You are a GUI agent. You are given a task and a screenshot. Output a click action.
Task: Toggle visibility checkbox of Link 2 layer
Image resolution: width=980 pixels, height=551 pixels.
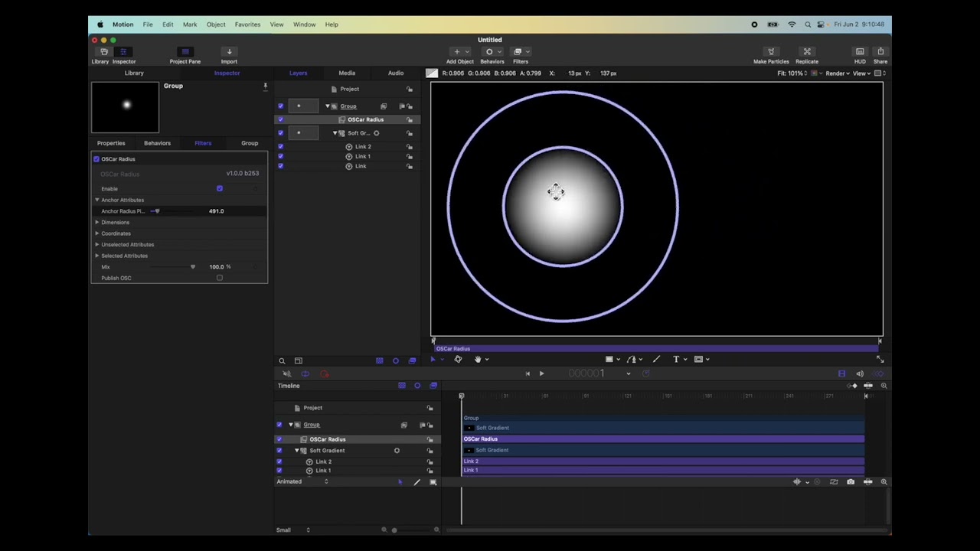pyautogui.click(x=280, y=146)
